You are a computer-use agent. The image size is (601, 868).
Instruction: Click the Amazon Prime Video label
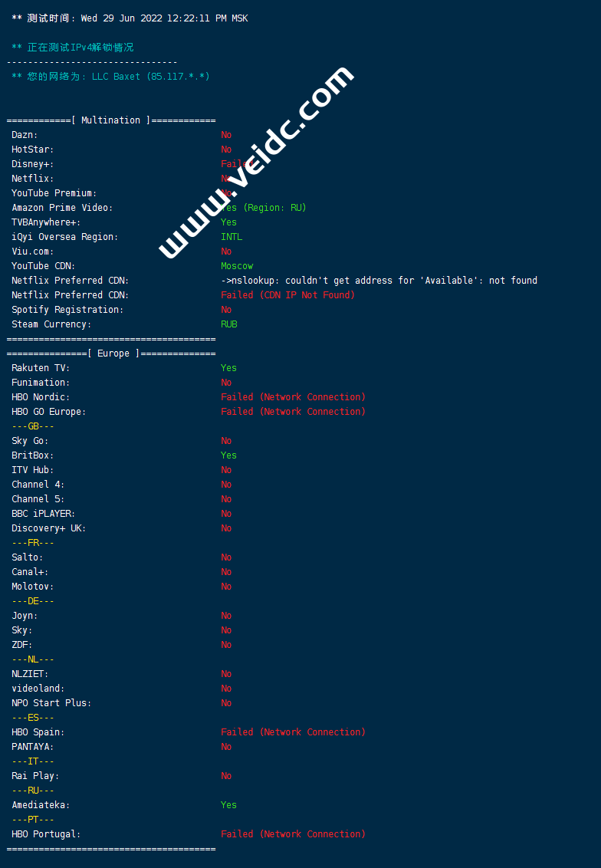[x=62, y=208]
